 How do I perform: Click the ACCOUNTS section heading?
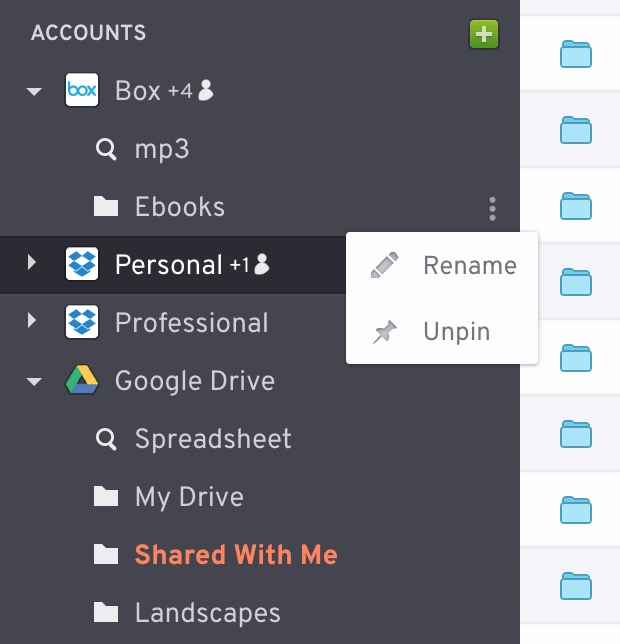(x=88, y=32)
